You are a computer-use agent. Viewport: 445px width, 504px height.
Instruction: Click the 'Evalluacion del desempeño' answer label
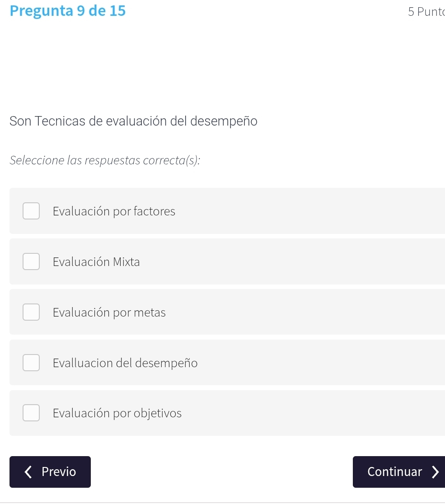tap(125, 363)
